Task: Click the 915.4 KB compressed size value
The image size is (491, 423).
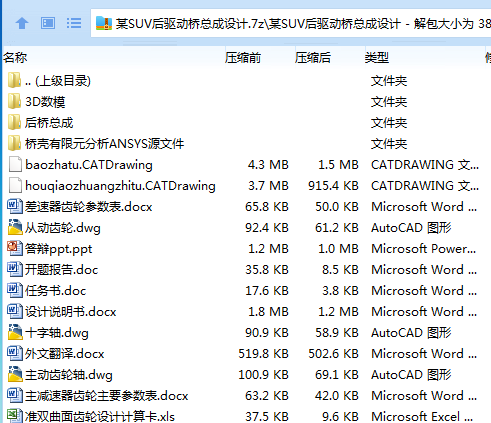Action: pyautogui.click(x=333, y=186)
